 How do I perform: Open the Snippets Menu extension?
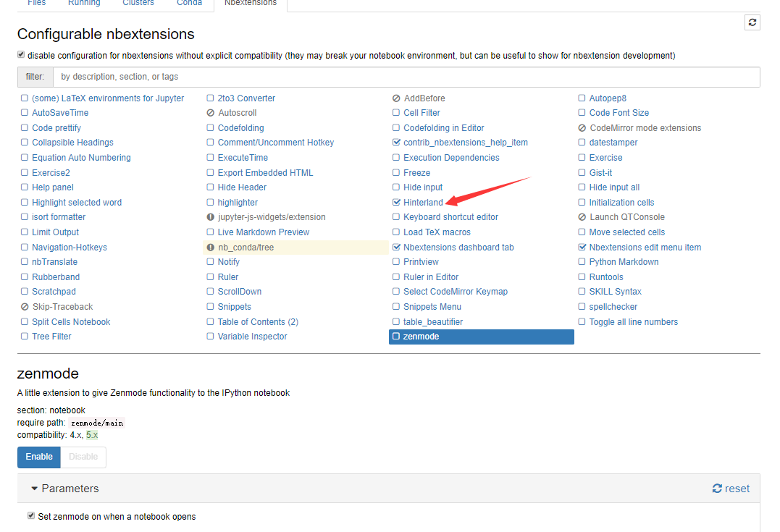click(x=432, y=307)
